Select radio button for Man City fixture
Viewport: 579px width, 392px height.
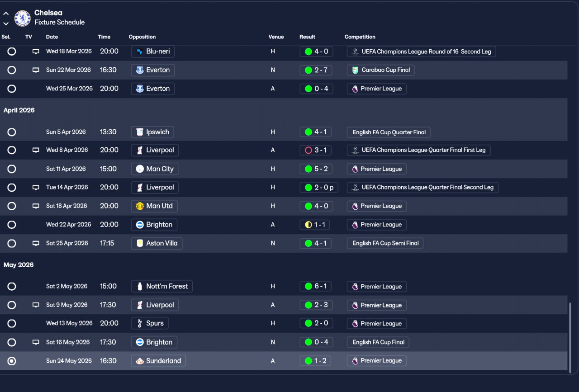(12, 169)
